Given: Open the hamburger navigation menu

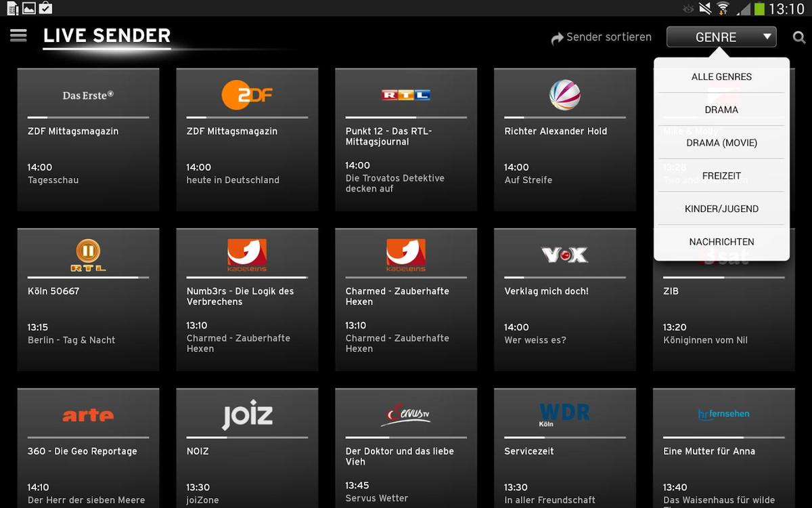Looking at the screenshot, I should coord(18,35).
